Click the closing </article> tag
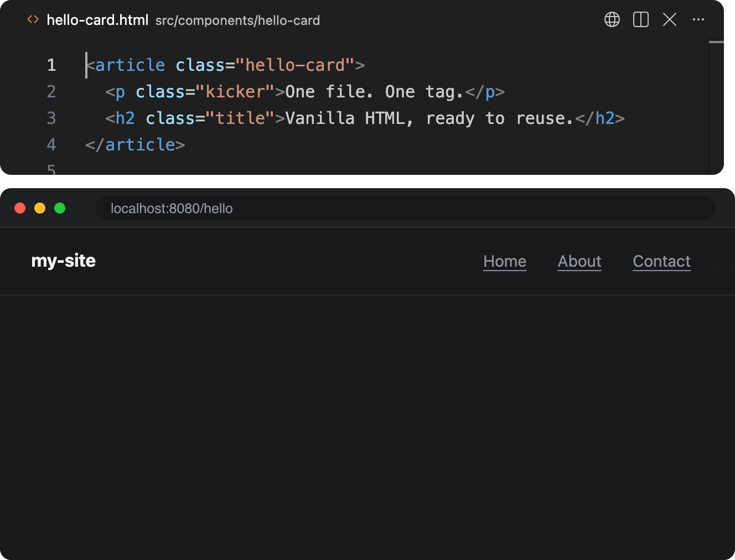The width and height of the screenshot is (735, 560). (135, 144)
